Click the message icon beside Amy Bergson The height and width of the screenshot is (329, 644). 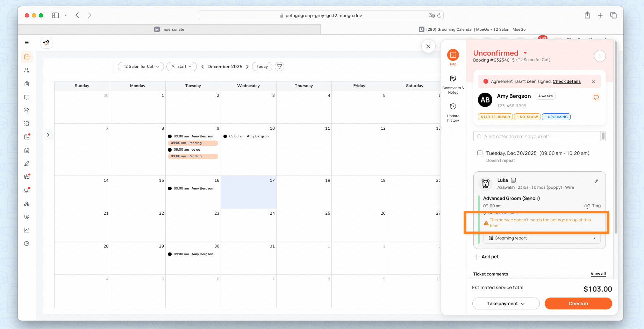[596, 98]
